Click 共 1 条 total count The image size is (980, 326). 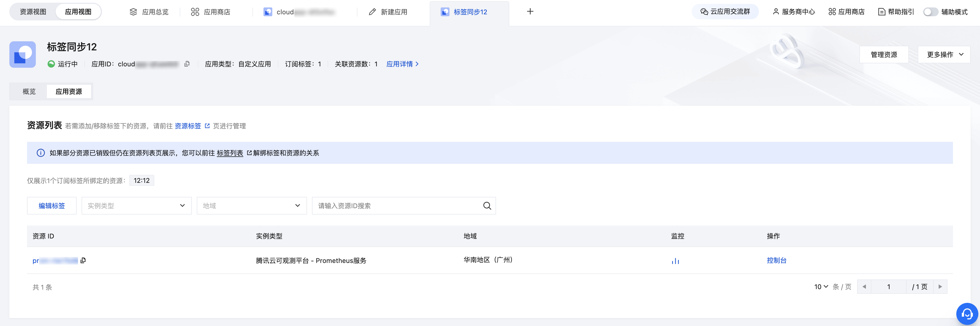click(42, 287)
